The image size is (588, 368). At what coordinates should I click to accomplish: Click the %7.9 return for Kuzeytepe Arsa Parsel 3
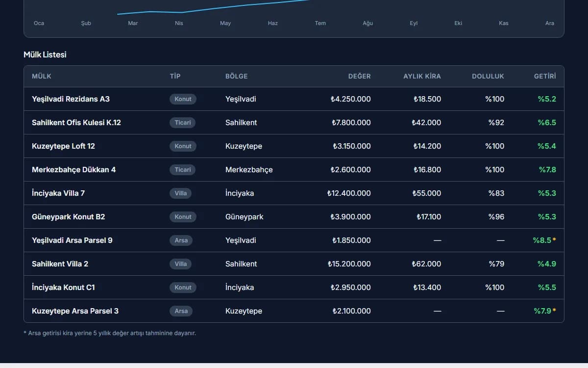tap(545, 311)
